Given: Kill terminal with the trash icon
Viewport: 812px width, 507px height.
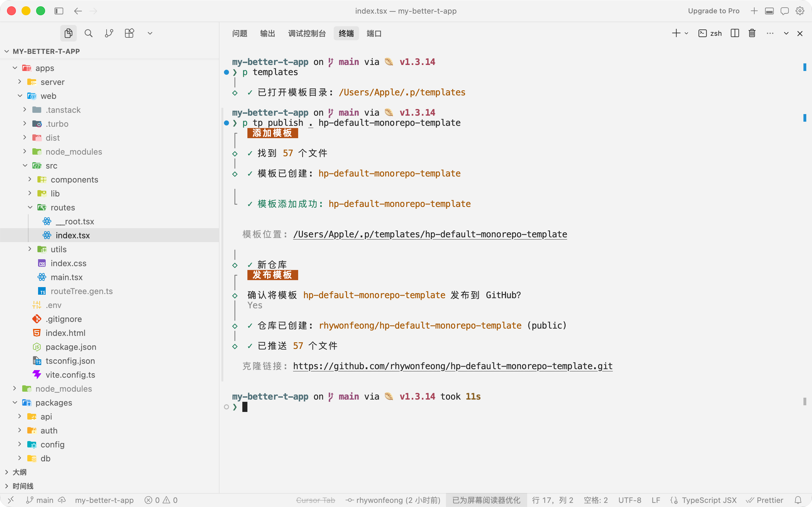Looking at the screenshot, I should click(x=752, y=33).
